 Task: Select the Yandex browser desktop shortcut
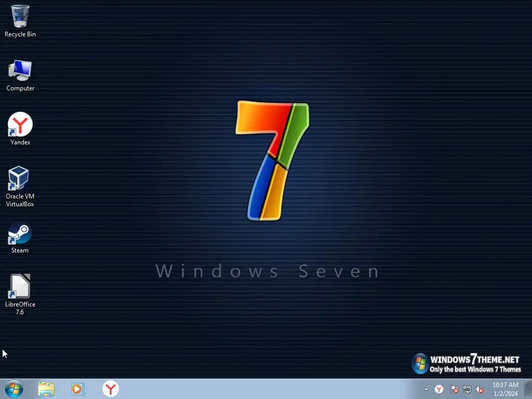pyautogui.click(x=20, y=129)
